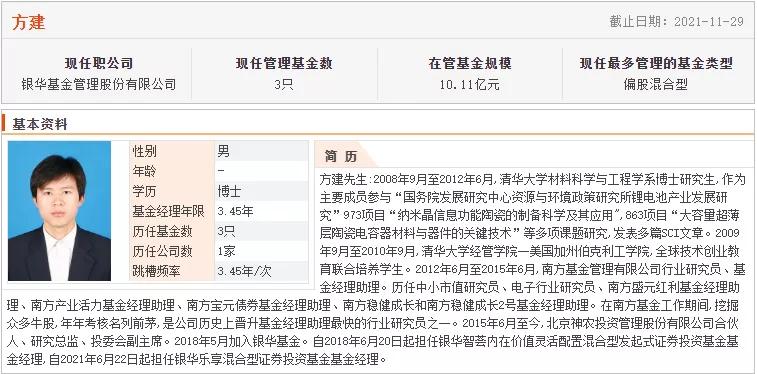Screen dimensions: 757x374
Task: Select the 10.11亿元 fund size value
Action: [x=470, y=85]
